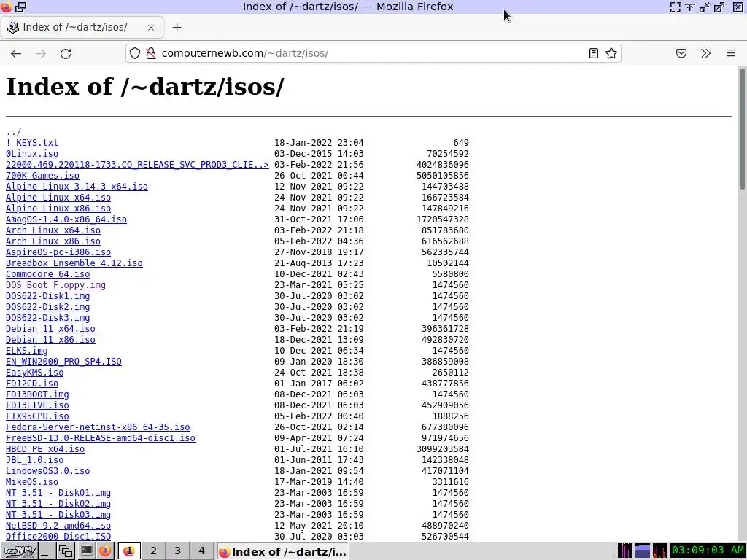
Task: Download Arch_Linux_x64.iso
Action: (53, 230)
